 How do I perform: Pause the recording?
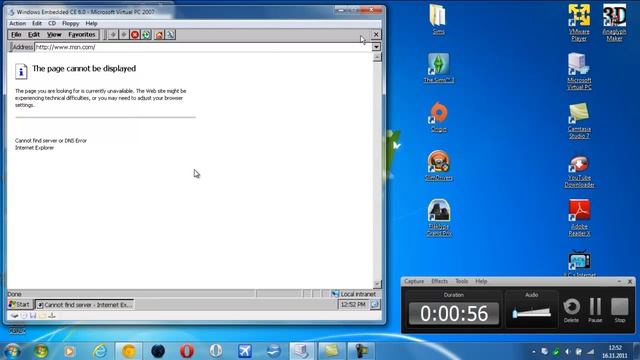coord(596,310)
